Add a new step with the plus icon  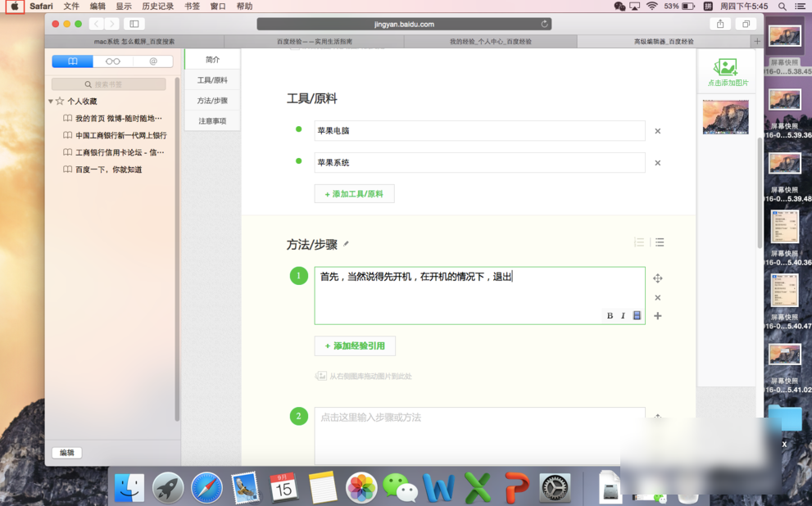click(658, 316)
